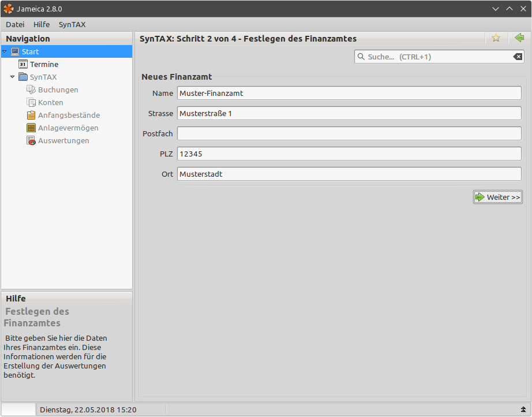The width and height of the screenshot is (532, 417).
Task: Click the 'Festlegen des Finanzamtes' help heading
Action: click(36, 317)
